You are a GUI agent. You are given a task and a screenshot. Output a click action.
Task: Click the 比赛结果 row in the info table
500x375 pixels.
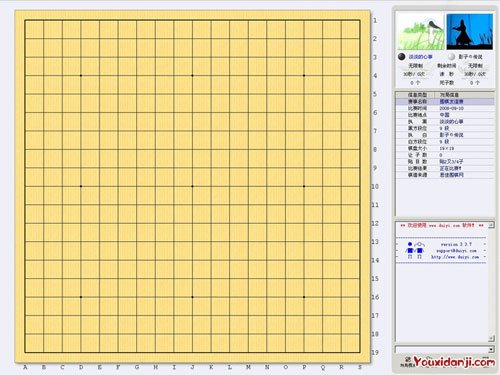[445, 168]
